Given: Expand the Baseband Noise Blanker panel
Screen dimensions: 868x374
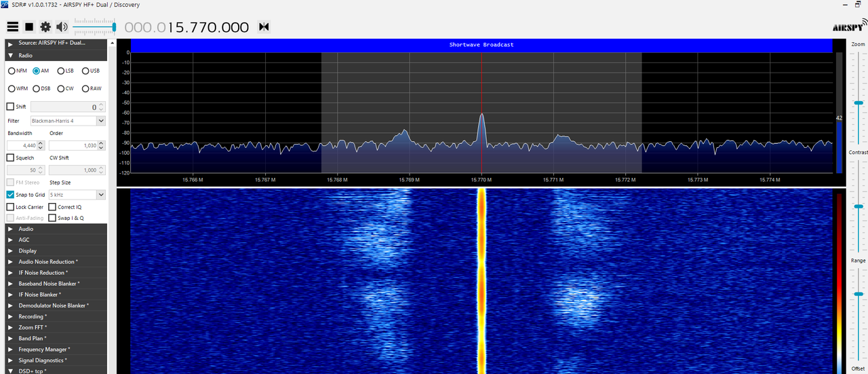Looking at the screenshot, I should 56,284.
